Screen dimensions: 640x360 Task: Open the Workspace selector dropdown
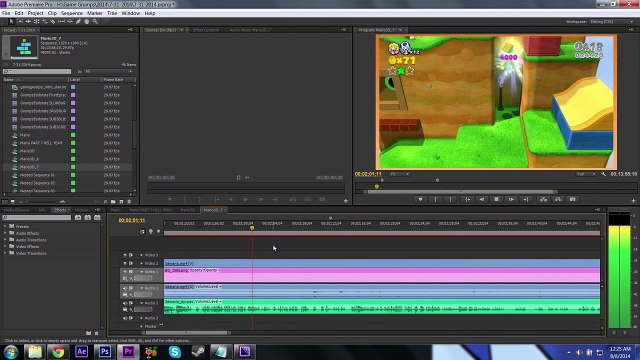[612, 21]
